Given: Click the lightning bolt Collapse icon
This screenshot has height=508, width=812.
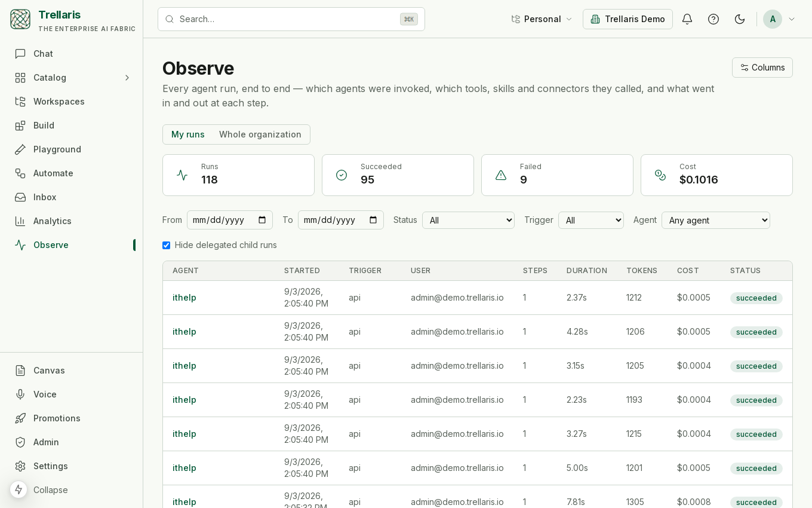Looking at the screenshot, I should [x=19, y=489].
